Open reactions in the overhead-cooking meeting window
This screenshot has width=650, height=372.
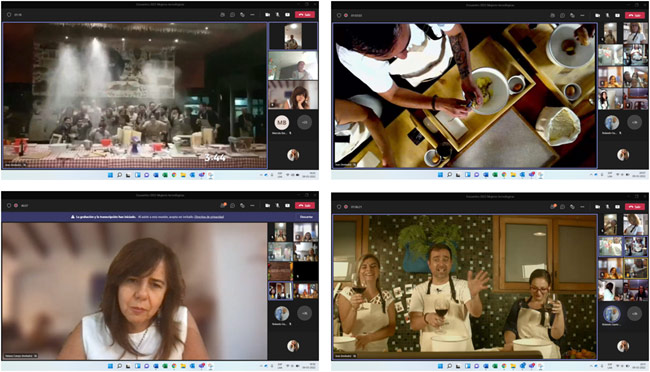pos(572,15)
